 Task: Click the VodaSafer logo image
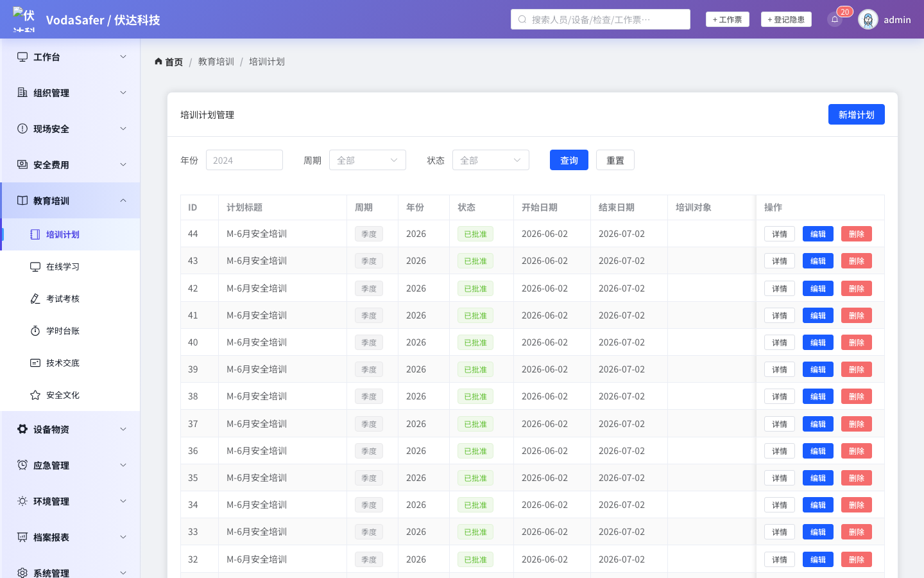(x=24, y=19)
